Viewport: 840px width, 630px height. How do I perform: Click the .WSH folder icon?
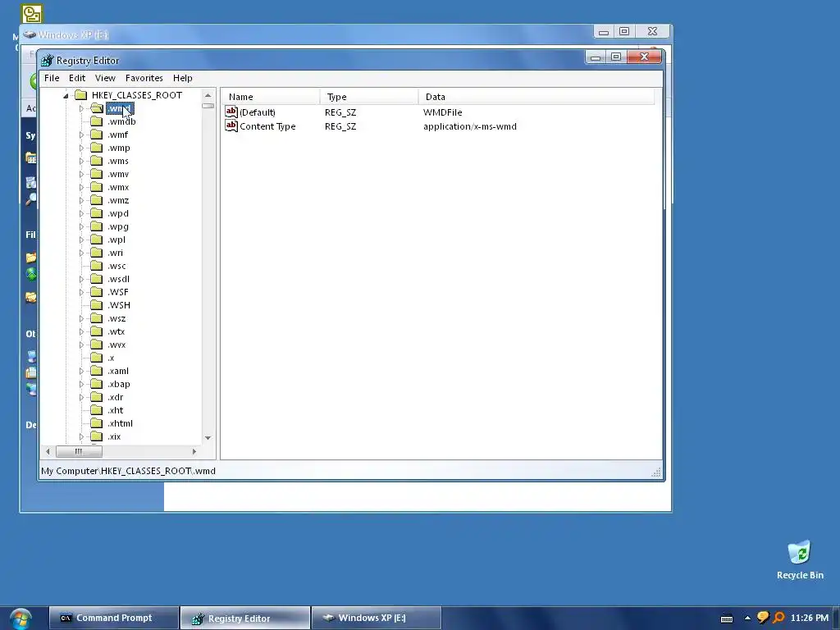click(97, 305)
